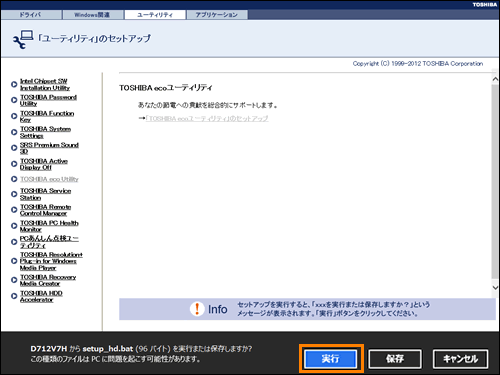This screenshot has width=500, height=375.
Task: Click the bullet icon beside TOSHIBA System Settings
Action: [14, 132]
